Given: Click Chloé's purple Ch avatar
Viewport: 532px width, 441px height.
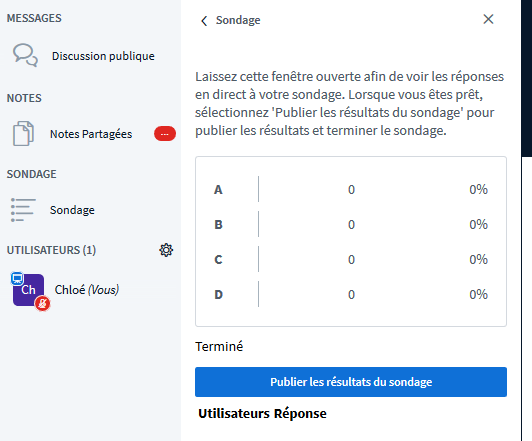Looking at the screenshot, I should pos(28,290).
